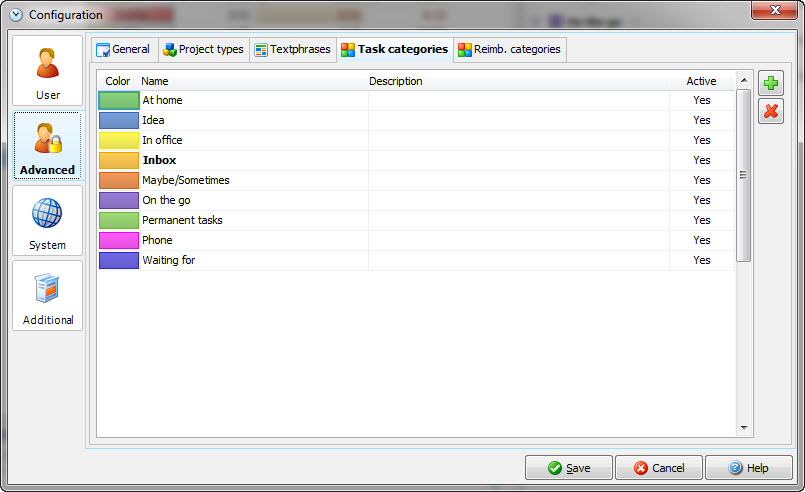
Task: Open the User settings section
Action: click(x=47, y=71)
